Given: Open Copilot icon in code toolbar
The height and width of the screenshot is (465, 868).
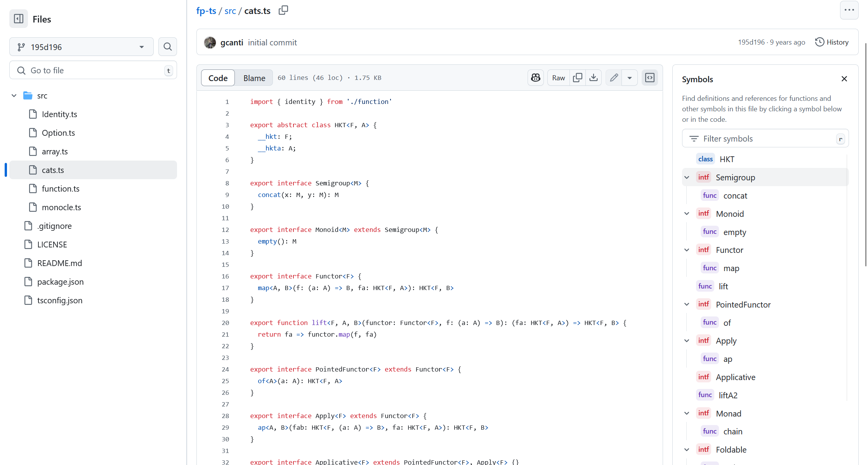Looking at the screenshot, I should point(536,78).
